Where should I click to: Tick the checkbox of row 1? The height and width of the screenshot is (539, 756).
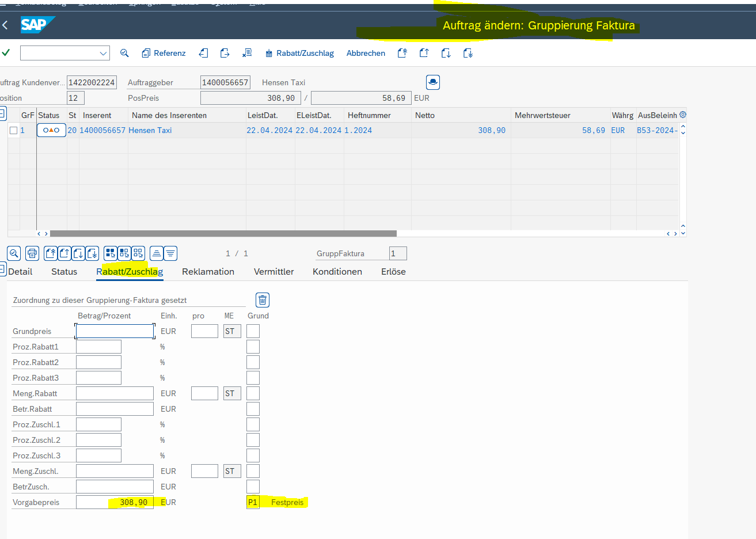[x=13, y=131]
